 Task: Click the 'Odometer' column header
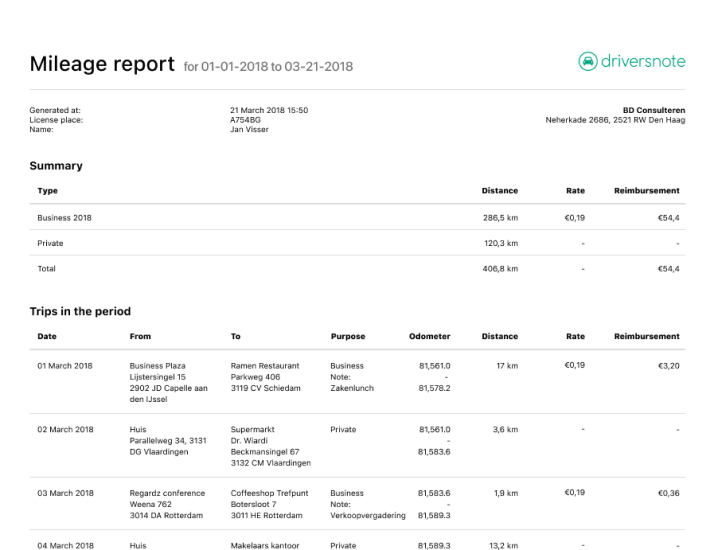(x=429, y=336)
